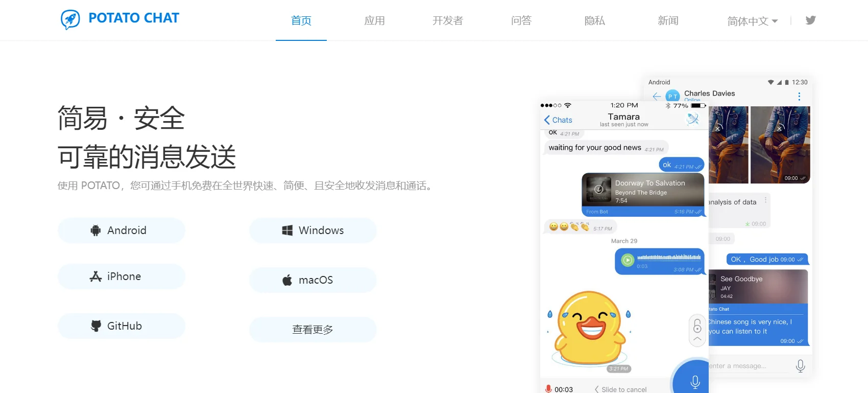Click the 'waiting for your good news' message
This screenshot has width=868, height=393.
click(606, 148)
